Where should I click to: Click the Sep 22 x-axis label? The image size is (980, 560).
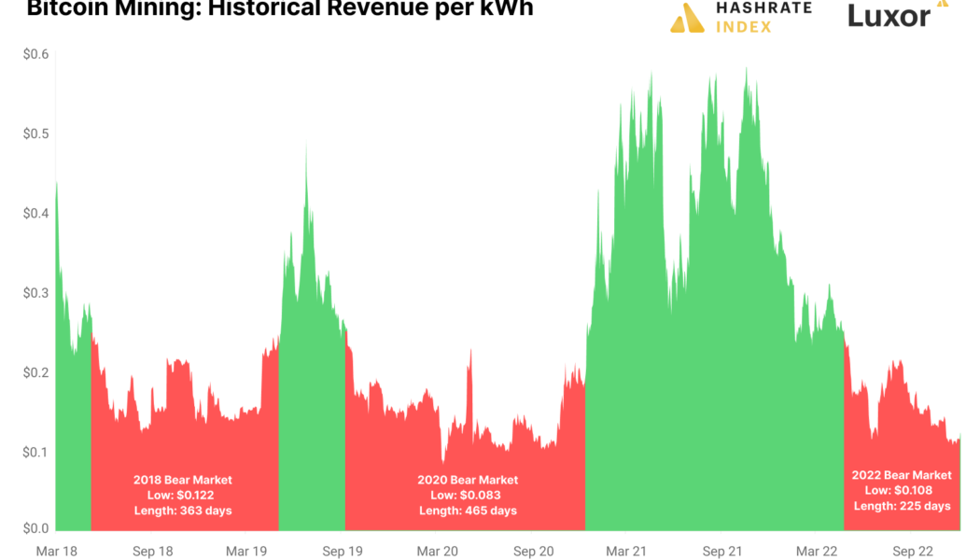click(x=912, y=552)
